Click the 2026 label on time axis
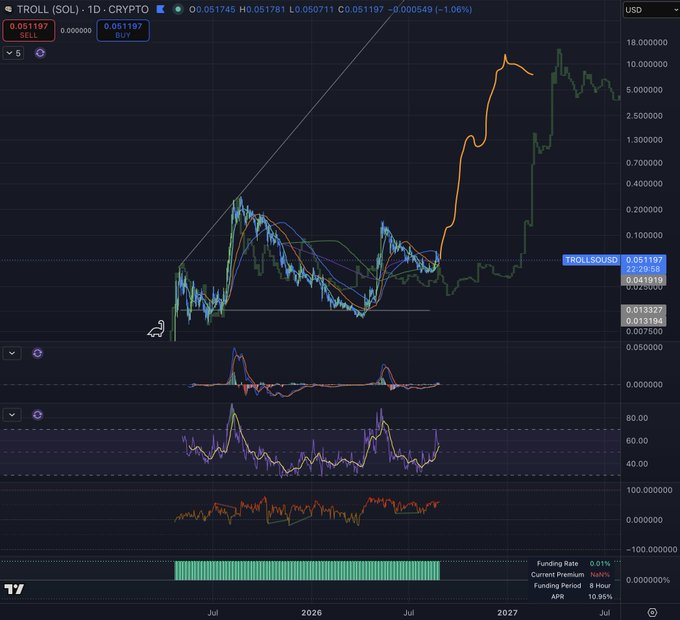This screenshot has height=620, width=680. coord(311,613)
